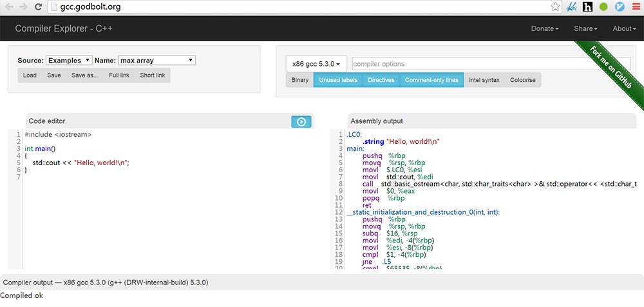This screenshot has height=307, width=644.
Task: Disable the Unused labels filter
Action: tap(337, 80)
